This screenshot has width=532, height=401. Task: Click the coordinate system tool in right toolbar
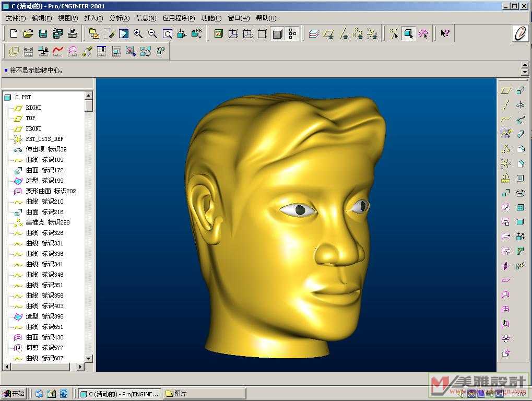[505, 163]
